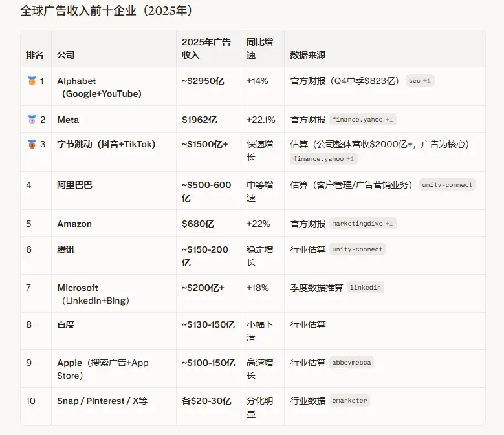This screenshot has height=435, width=504.
Task: Click the $1962亿 revenue value
Action: pyautogui.click(x=199, y=120)
